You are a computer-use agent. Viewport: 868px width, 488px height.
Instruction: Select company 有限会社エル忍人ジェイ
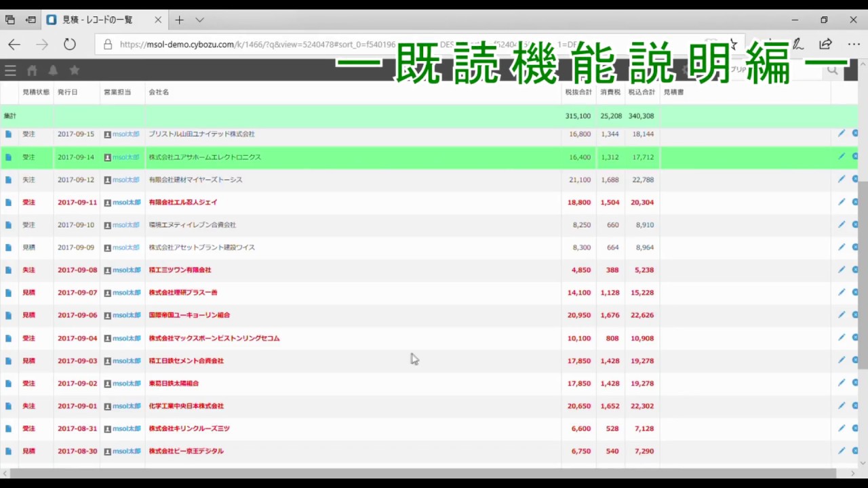tap(183, 202)
